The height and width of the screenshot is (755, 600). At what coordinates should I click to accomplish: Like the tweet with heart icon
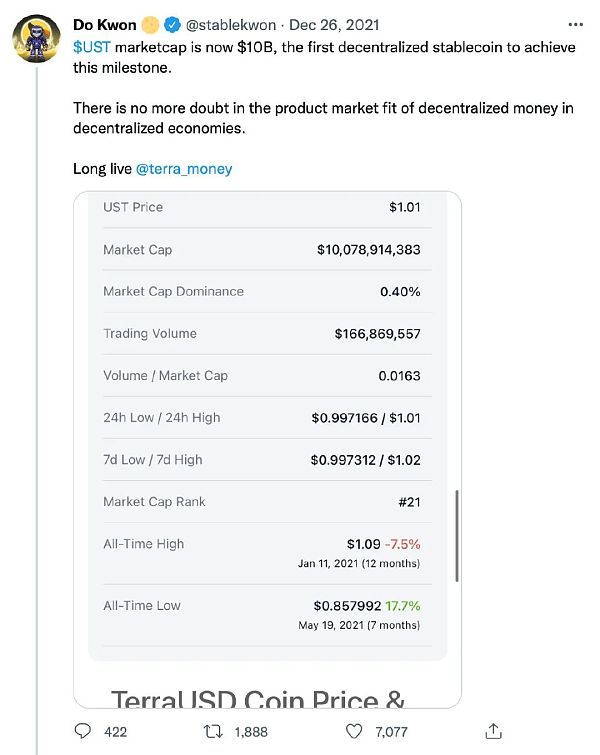(352, 731)
